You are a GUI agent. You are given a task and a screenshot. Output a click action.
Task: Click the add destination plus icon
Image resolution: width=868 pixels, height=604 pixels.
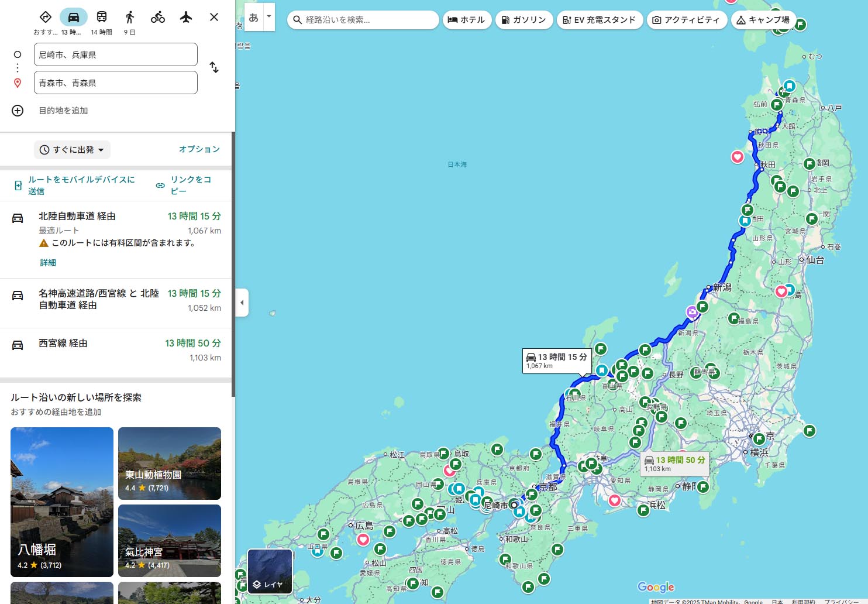(18, 111)
